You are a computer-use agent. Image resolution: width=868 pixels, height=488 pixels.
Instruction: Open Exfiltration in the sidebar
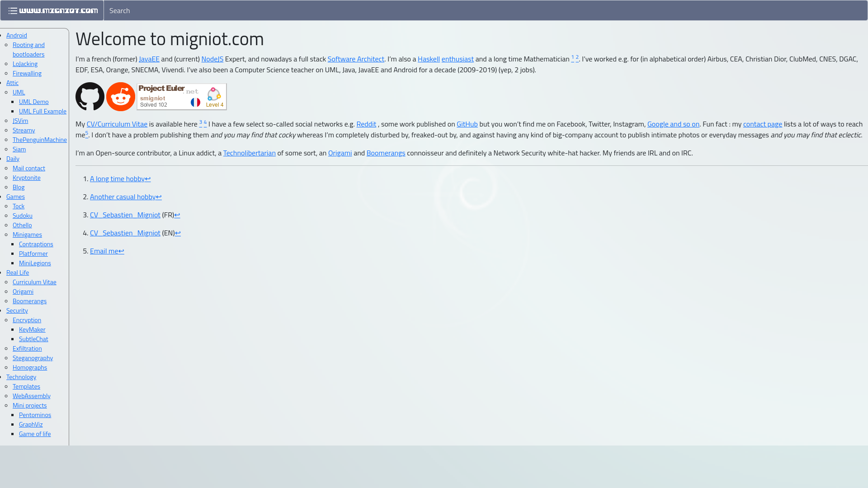(x=27, y=348)
